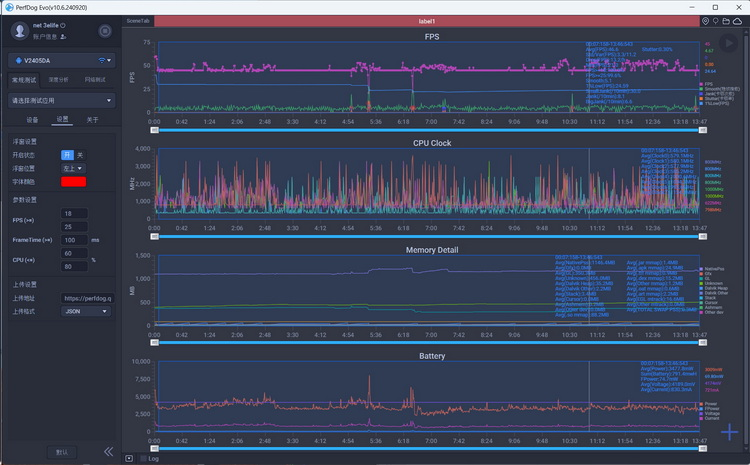The height and width of the screenshot is (465, 750).
Task: Click the lightbulb tip icon in toolbar
Action: pyautogui.click(x=716, y=21)
